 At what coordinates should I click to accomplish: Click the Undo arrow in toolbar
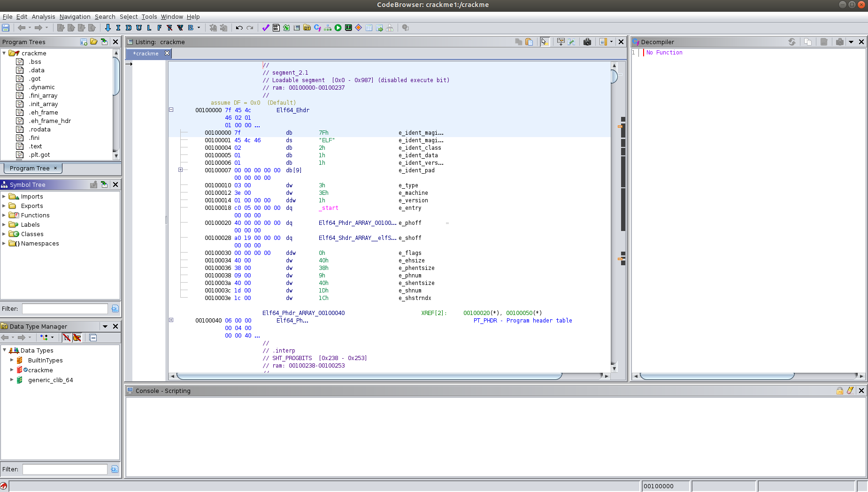pyautogui.click(x=239, y=28)
